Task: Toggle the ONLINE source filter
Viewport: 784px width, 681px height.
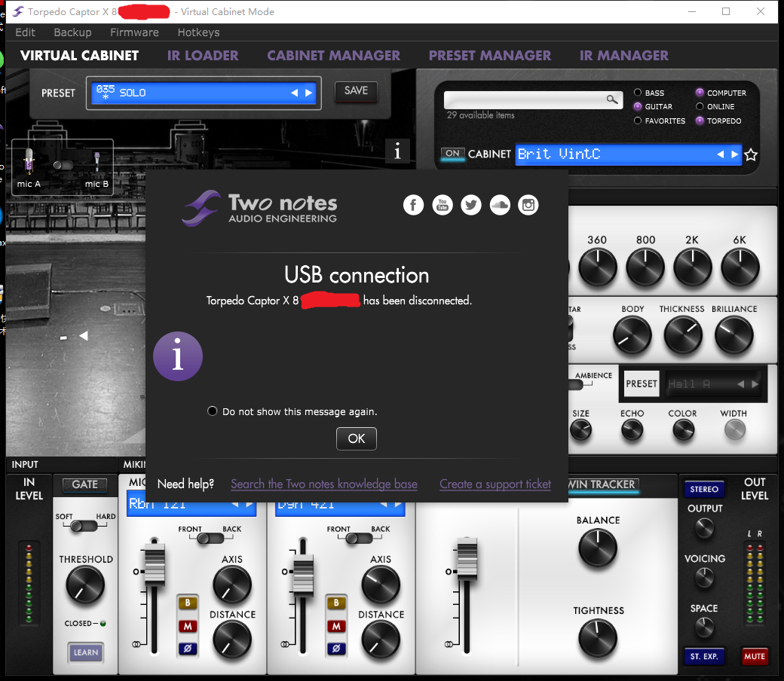Action: (700, 106)
